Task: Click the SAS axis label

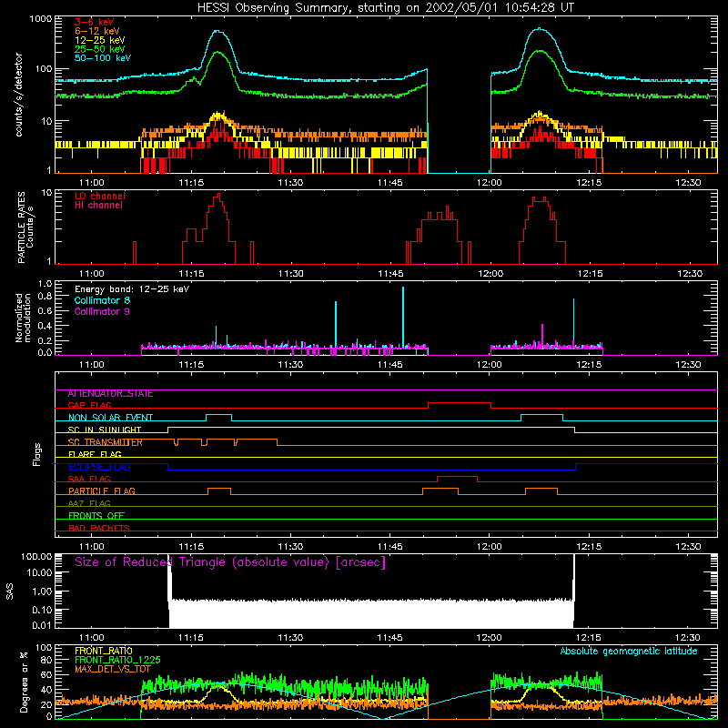Action: pos(10,591)
